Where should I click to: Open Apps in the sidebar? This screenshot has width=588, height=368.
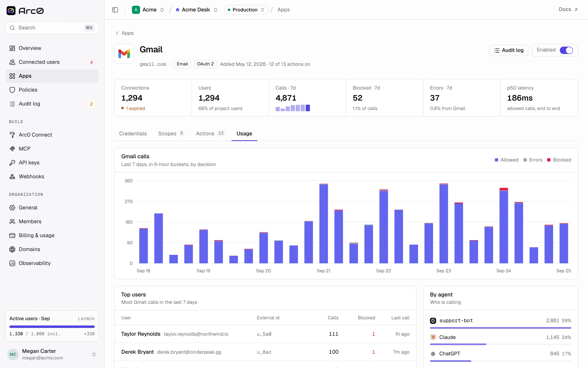click(52, 76)
